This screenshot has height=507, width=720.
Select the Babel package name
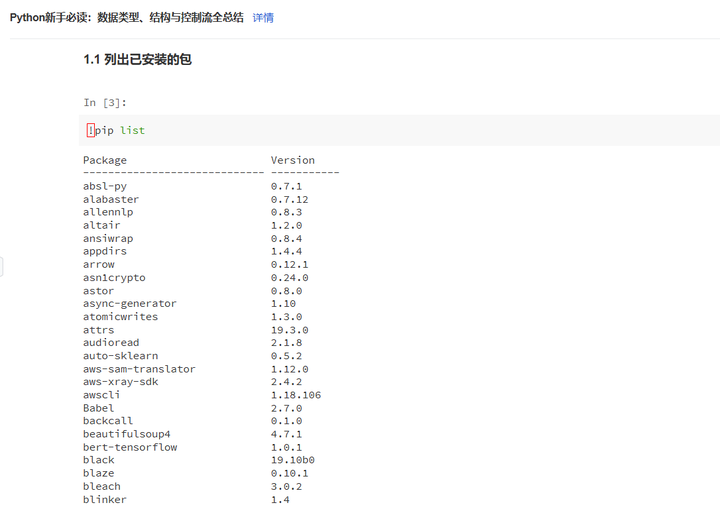[x=98, y=408]
